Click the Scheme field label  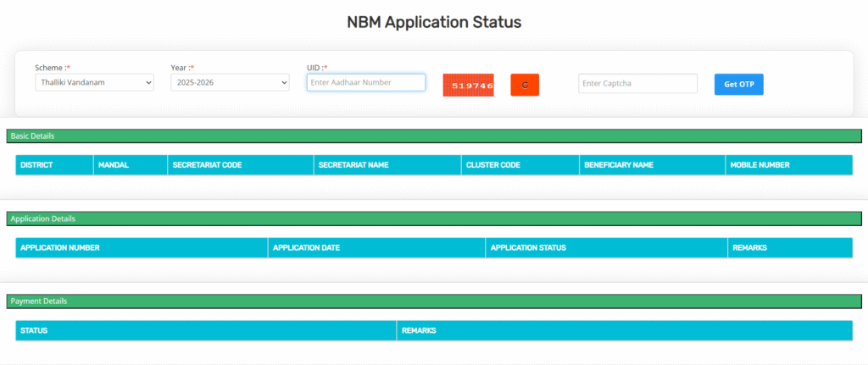tap(53, 68)
